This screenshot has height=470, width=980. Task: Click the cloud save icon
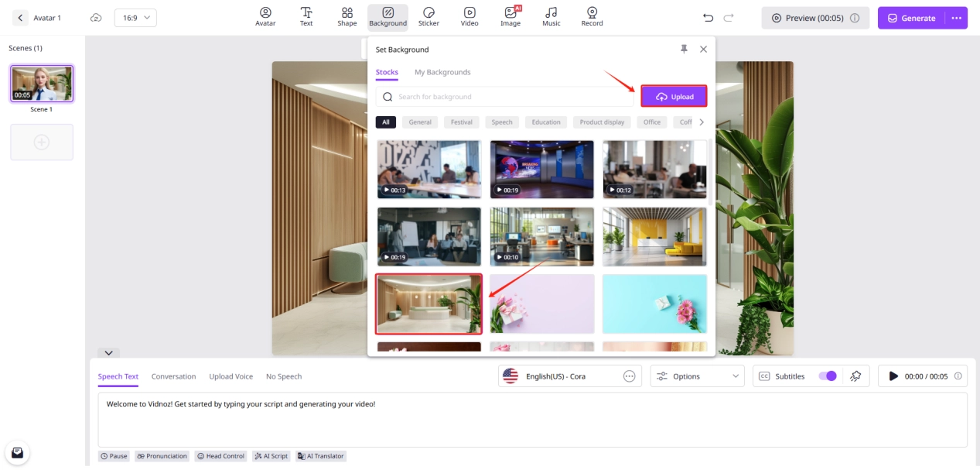tap(96, 18)
